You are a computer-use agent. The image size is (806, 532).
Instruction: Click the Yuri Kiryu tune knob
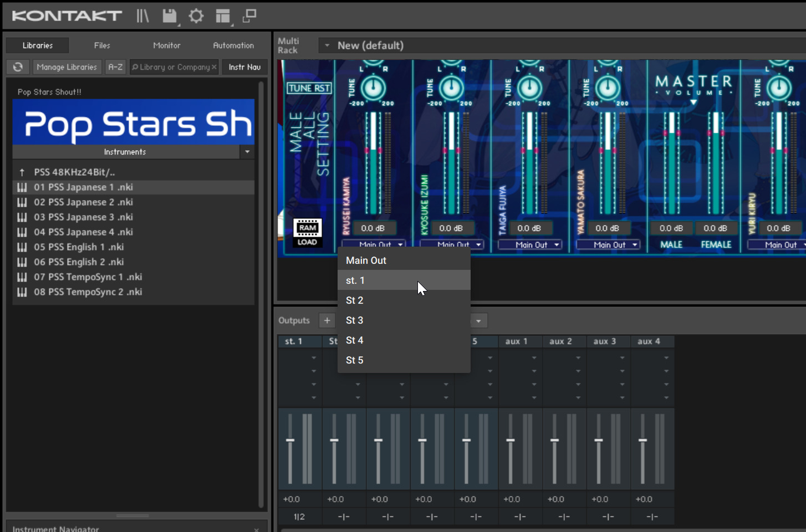(x=779, y=88)
